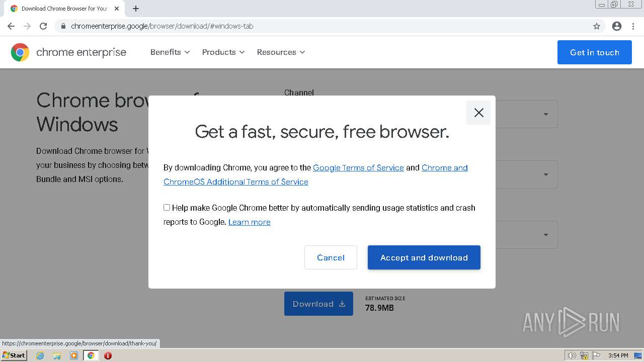Open the file explorer taskbar icon

[x=57, y=355]
